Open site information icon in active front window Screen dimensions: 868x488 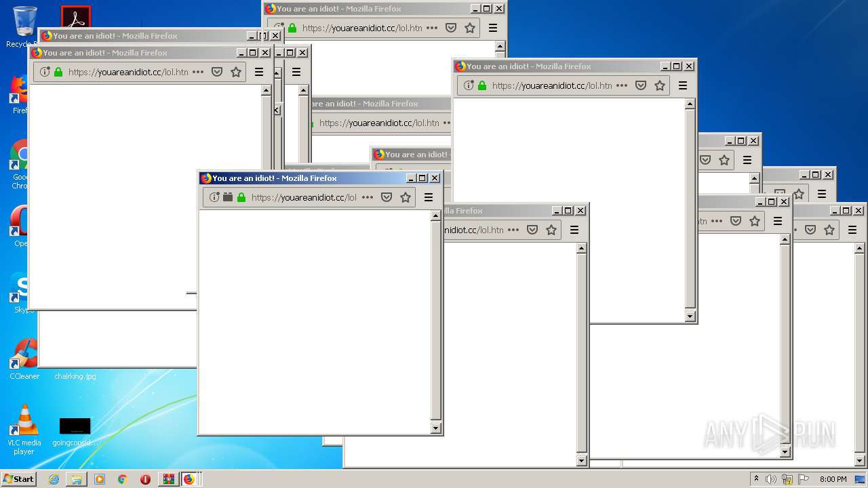[x=214, y=197]
